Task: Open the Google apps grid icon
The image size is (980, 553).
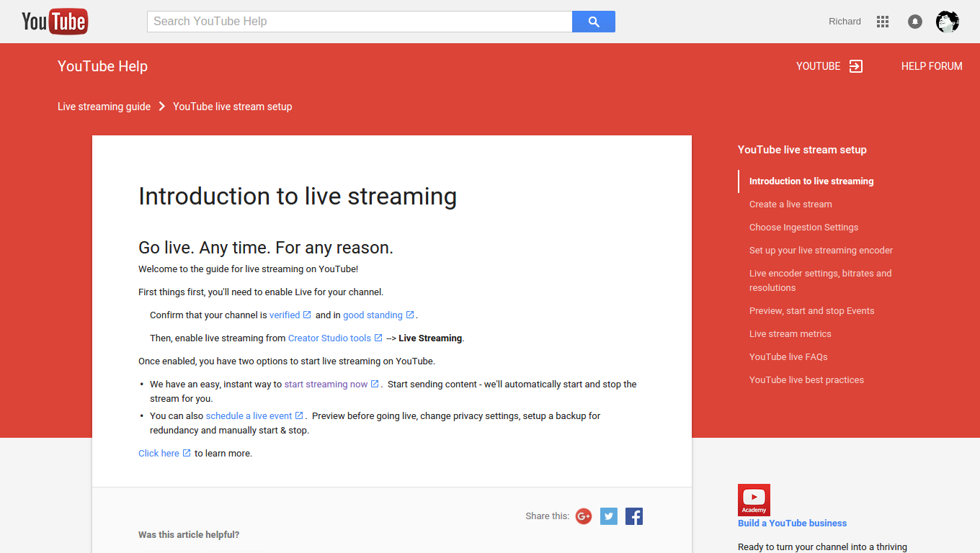Action: 883,22
